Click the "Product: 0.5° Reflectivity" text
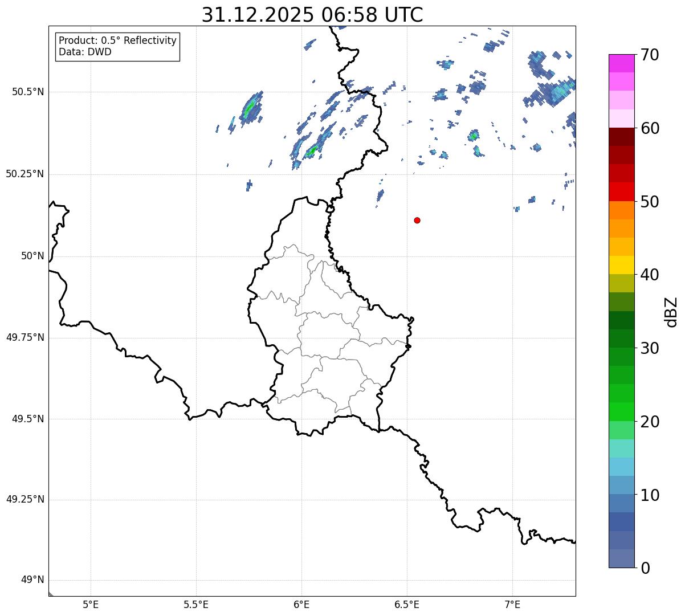Image resolution: width=685 pixels, height=616 pixels. point(117,40)
